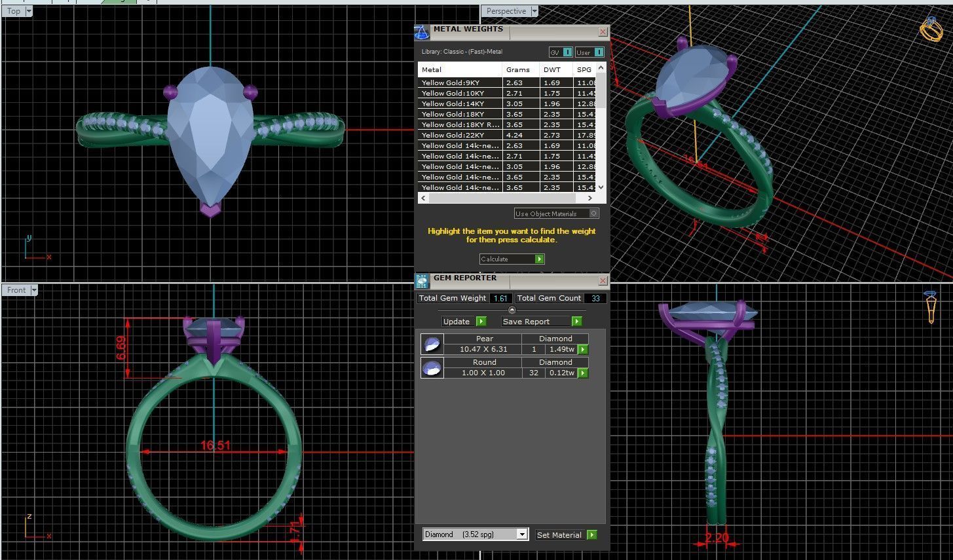Select the Pear gem thumbnail icon
The image size is (953, 560).
(x=432, y=345)
